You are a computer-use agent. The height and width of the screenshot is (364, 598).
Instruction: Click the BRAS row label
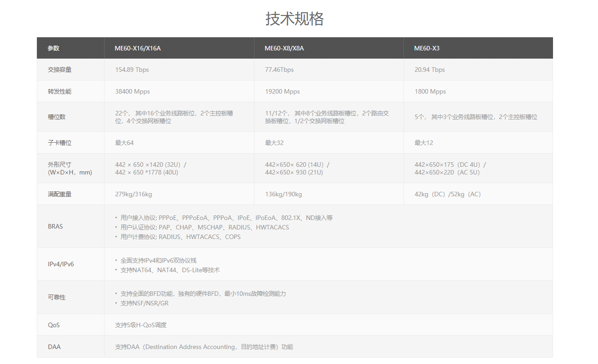coord(55,226)
